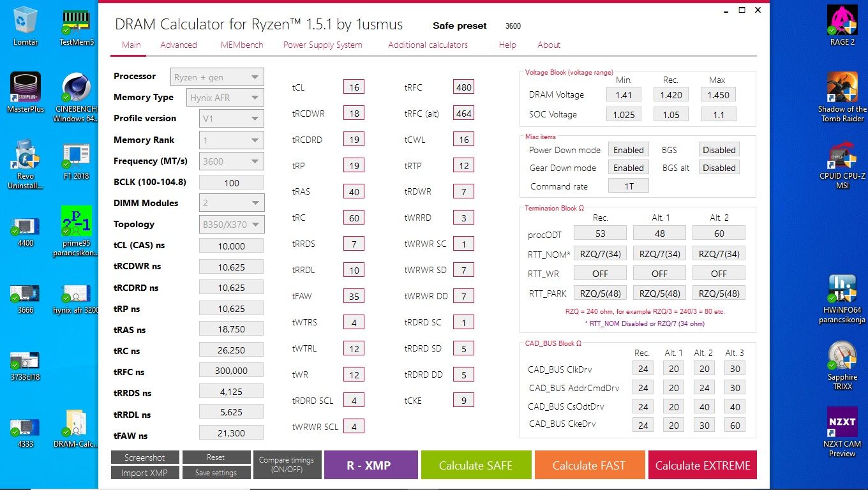This screenshot has height=490, width=868.
Task: Open the DIMM Modules dropdown
Action: click(231, 204)
